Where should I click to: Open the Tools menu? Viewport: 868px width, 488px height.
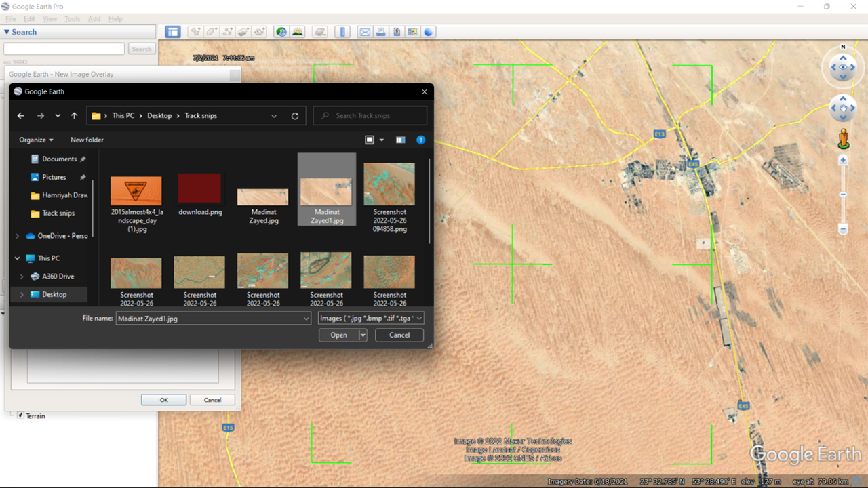click(73, 19)
